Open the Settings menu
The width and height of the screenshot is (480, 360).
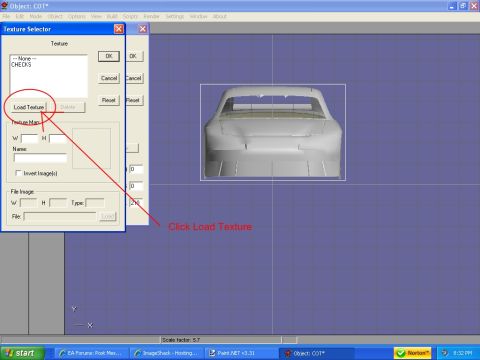click(175, 16)
